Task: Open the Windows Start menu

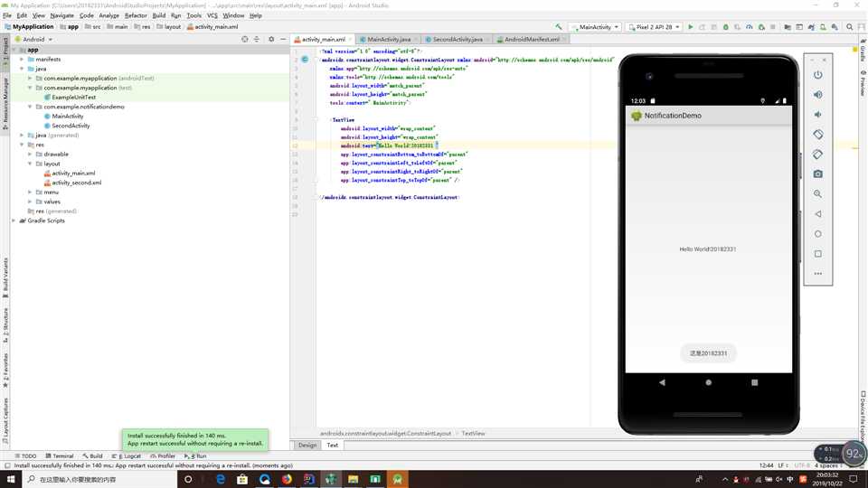Action: click(11, 479)
